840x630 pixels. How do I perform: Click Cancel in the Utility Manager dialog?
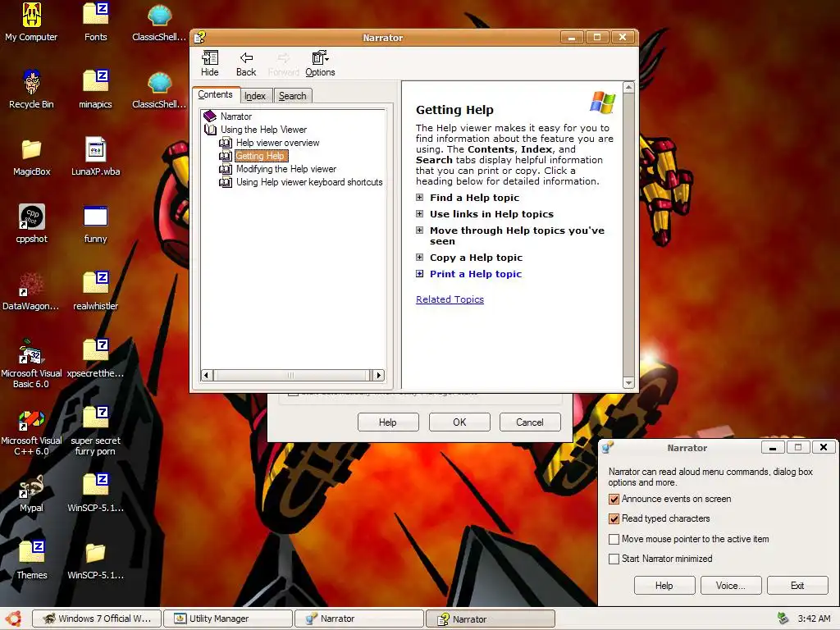tap(530, 422)
